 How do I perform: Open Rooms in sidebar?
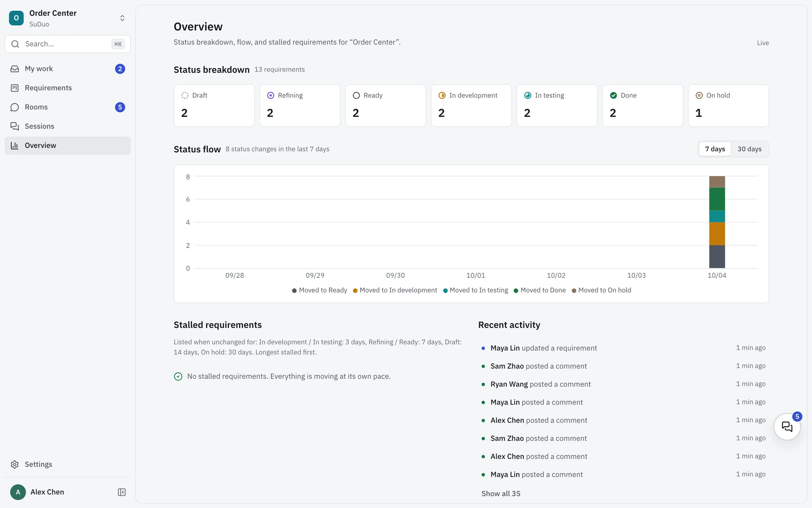68,107
